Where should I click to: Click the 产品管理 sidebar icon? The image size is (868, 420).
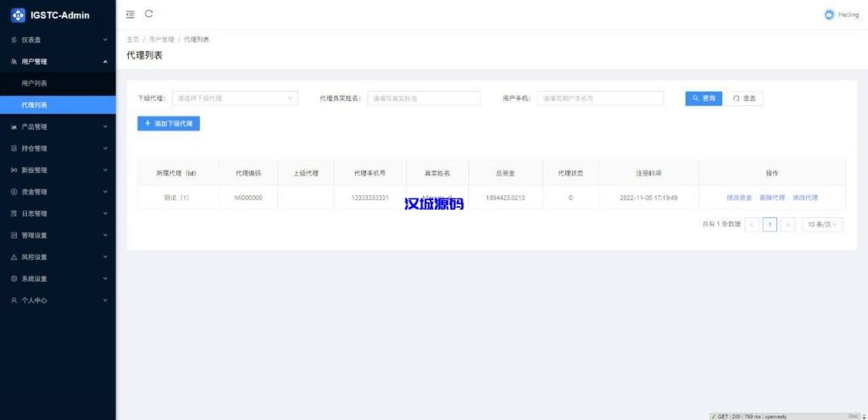pyautogui.click(x=14, y=127)
